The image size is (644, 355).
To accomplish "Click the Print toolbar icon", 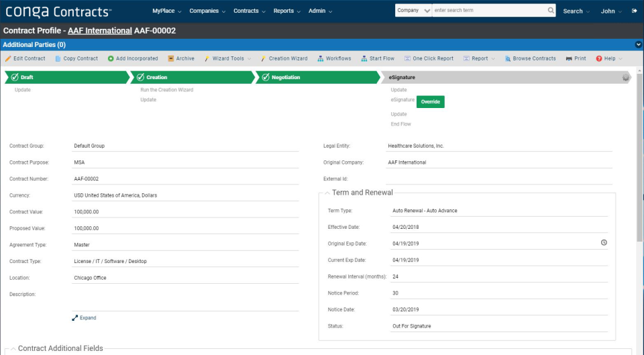I will coord(569,59).
